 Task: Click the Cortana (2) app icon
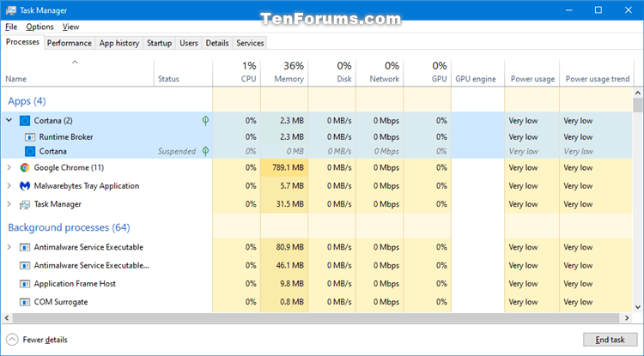click(x=25, y=121)
